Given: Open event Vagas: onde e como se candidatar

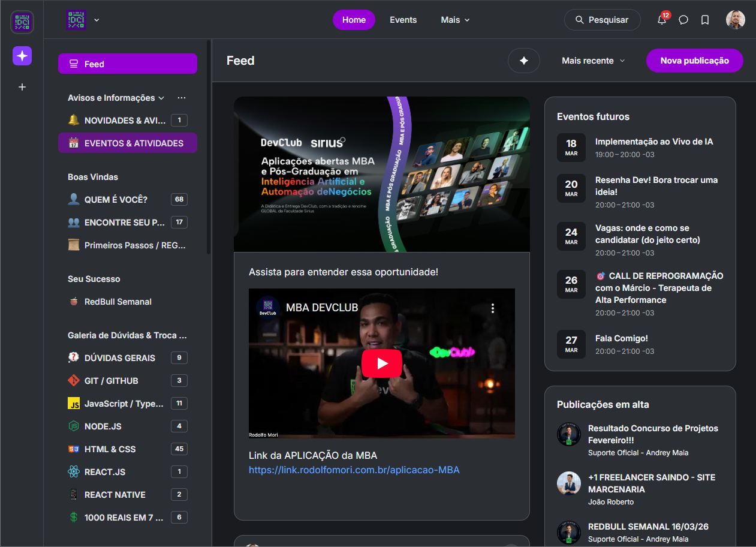Looking at the screenshot, I should [x=647, y=234].
